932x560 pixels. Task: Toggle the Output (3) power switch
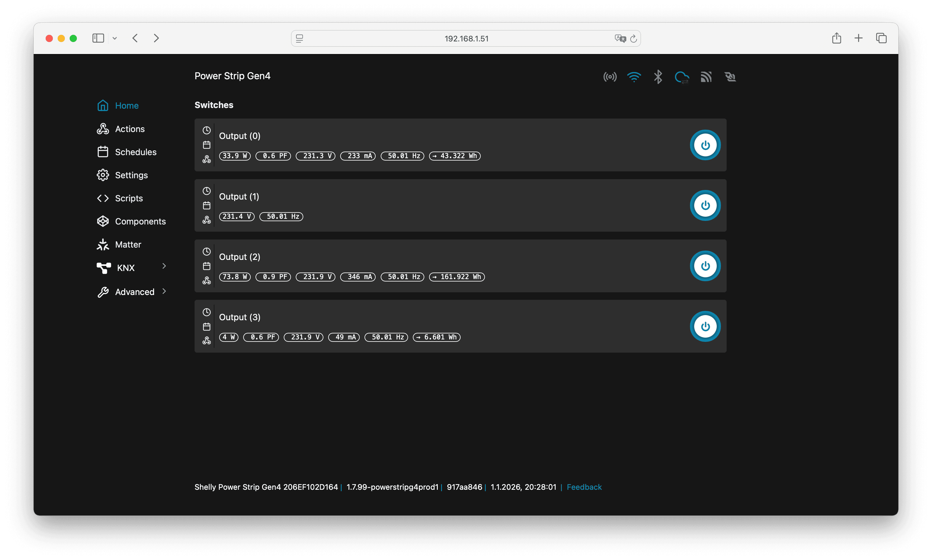click(705, 327)
